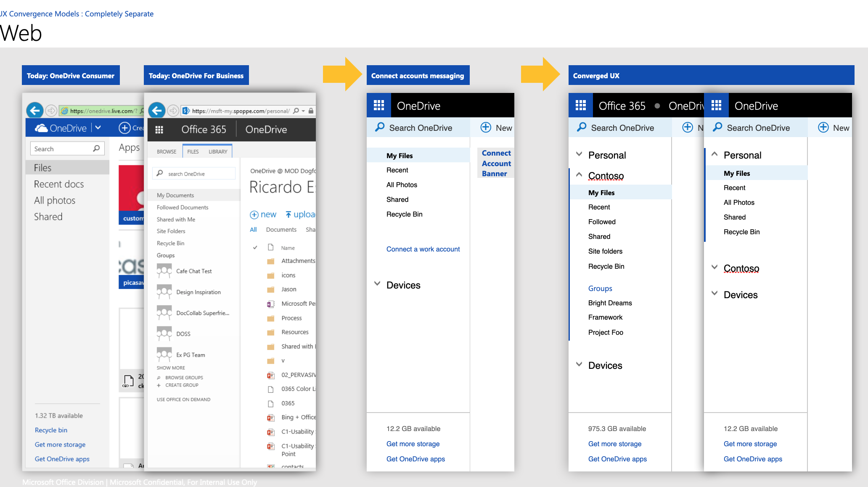Open app launcher in Connect accounts OneDrive panel

click(379, 105)
